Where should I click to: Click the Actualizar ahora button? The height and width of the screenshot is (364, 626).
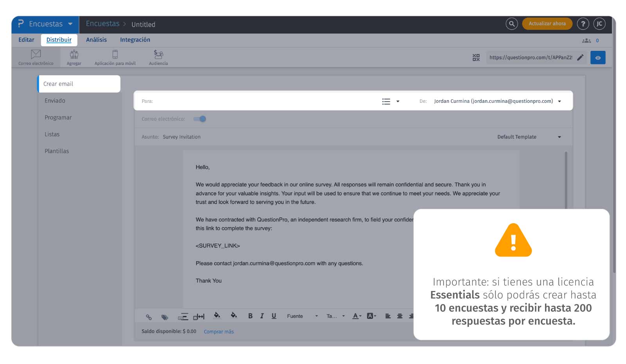pos(547,24)
